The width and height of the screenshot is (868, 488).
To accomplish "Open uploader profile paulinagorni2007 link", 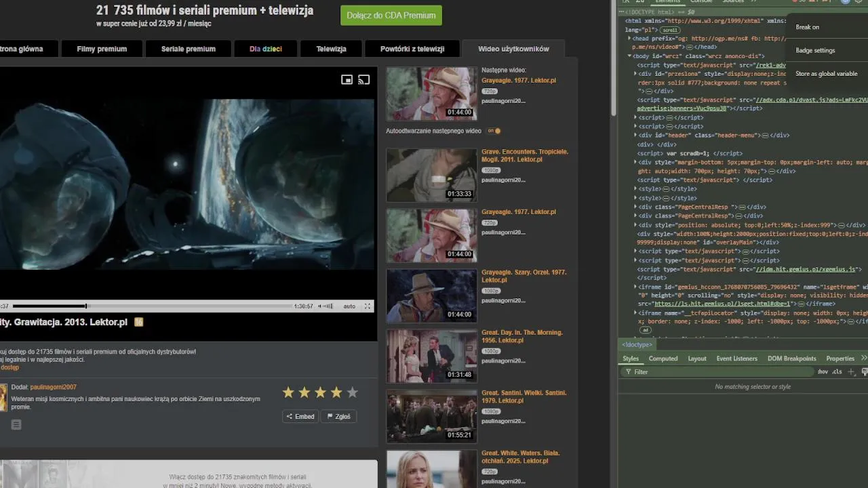I will point(53,387).
